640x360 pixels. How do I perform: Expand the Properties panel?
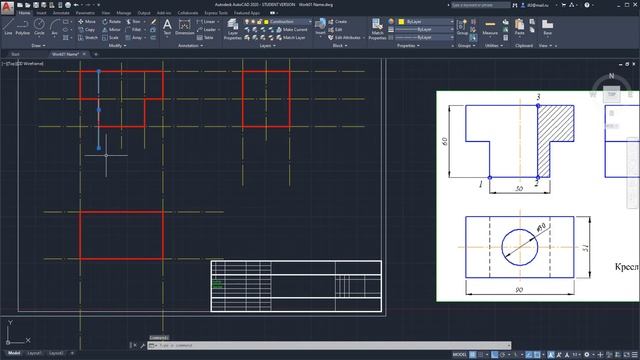408,46
